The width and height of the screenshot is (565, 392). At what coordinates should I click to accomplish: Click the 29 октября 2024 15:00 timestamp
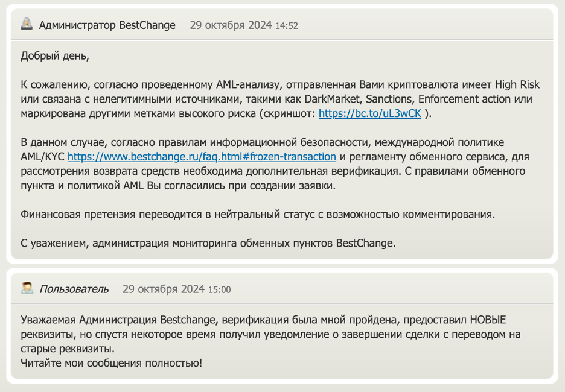click(x=176, y=289)
